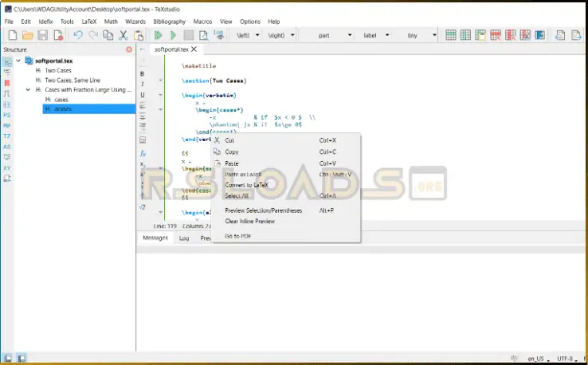588x365 pixels.
Task: View the log with the Log icon
Action: (x=219, y=35)
